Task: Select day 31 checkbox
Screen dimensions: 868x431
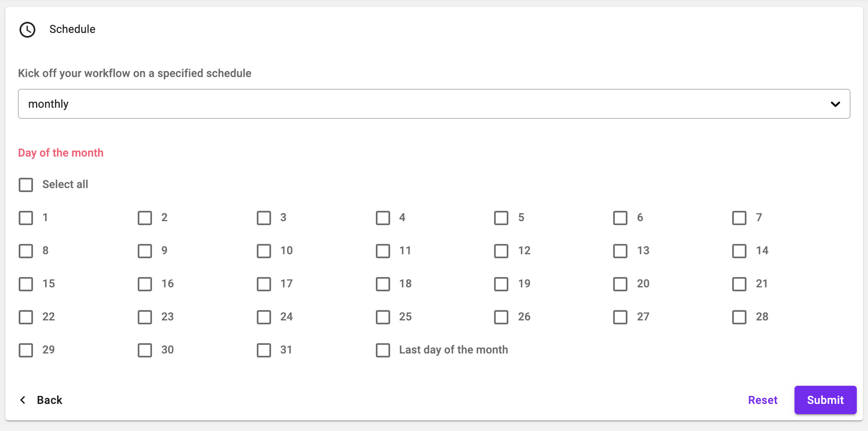Action: [x=264, y=350]
